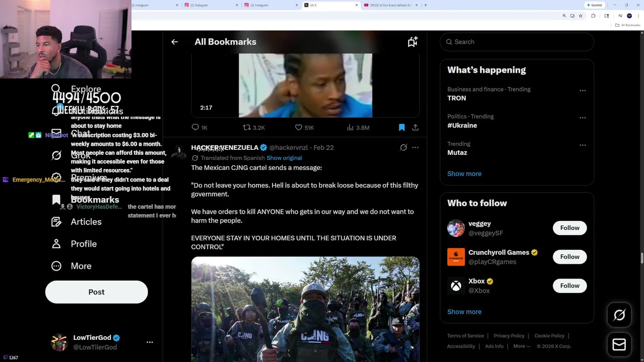Click Show more under Who to follow
This screenshot has height=362, width=644.
(x=464, y=312)
